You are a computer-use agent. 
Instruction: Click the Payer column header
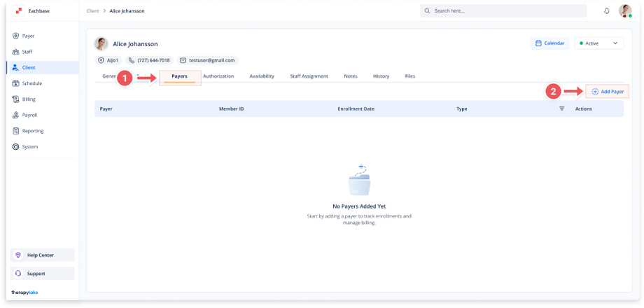[106, 108]
